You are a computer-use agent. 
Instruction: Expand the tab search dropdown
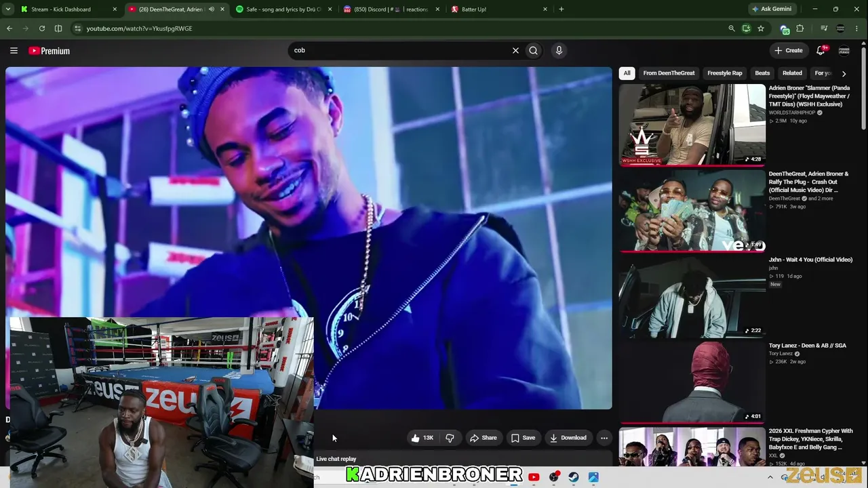[9, 9]
